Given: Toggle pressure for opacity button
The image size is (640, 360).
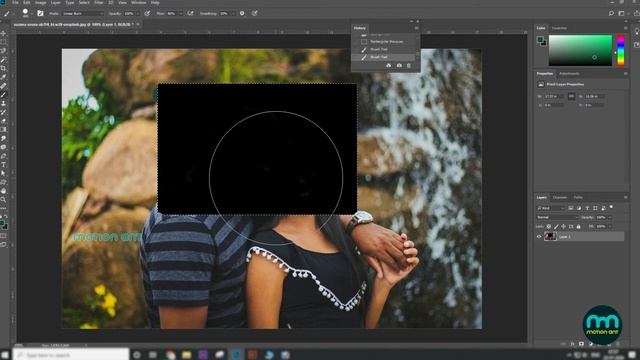Looking at the screenshot, I should point(147,13).
